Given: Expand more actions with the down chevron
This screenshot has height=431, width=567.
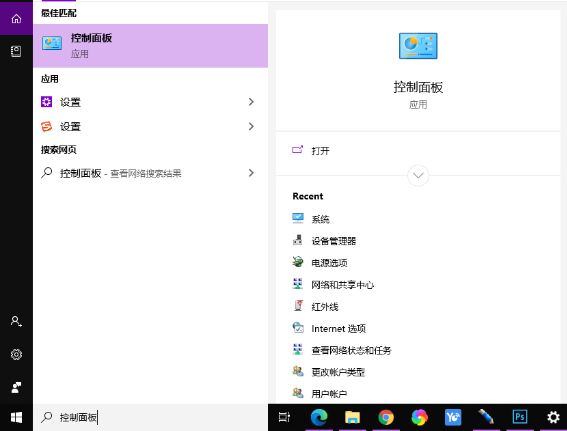Looking at the screenshot, I should pos(418,176).
